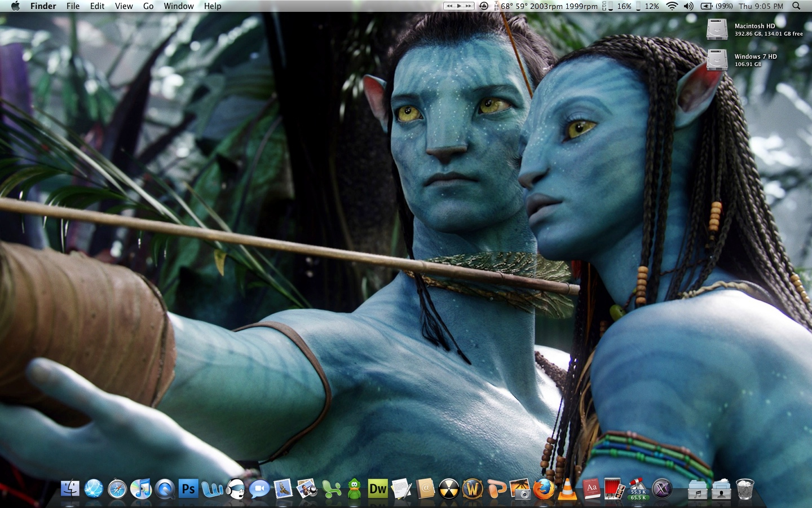Open the Apple menu

tap(15, 6)
